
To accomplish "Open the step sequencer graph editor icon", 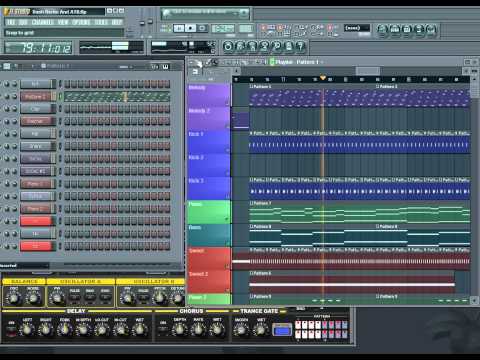I will click(x=155, y=67).
